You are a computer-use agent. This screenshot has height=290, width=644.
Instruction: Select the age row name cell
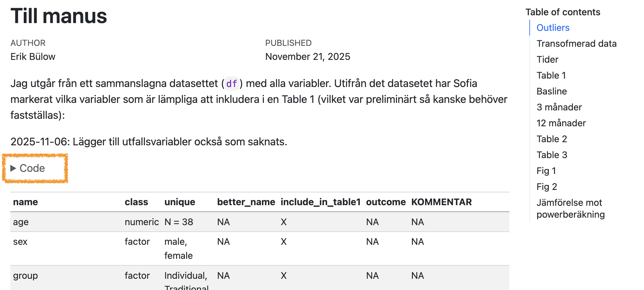(x=21, y=222)
